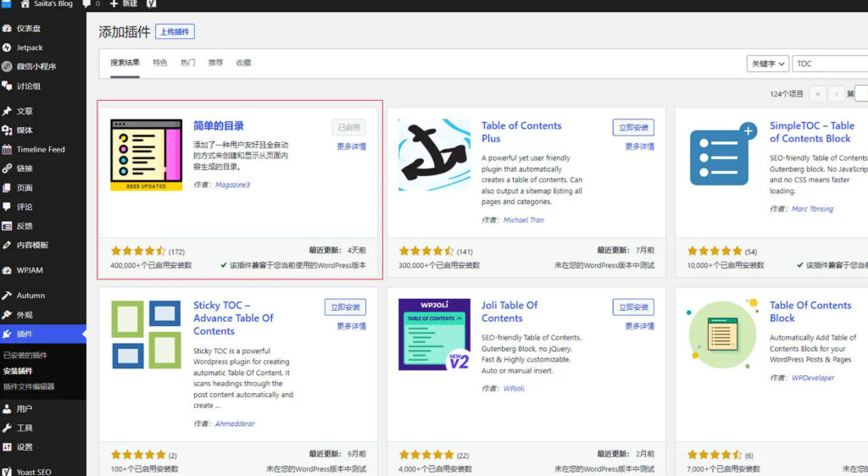
Task: Select 已安装的插件 submenu item
Action: [x=25, y=355]
